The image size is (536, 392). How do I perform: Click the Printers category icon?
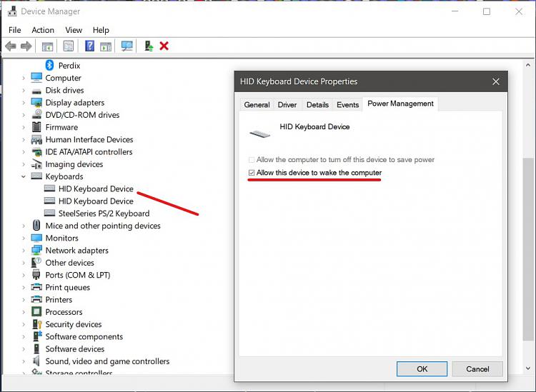click(x=36, y=299)
